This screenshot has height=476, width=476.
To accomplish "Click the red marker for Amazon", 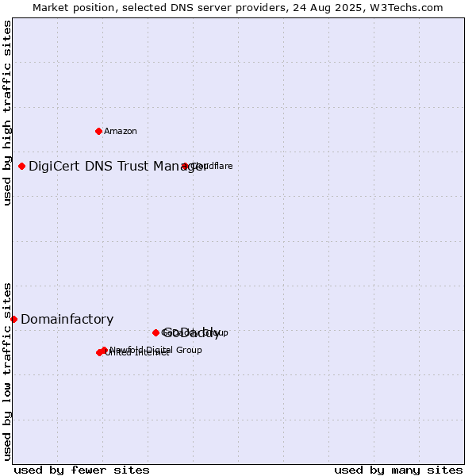I will pos(98,131).
